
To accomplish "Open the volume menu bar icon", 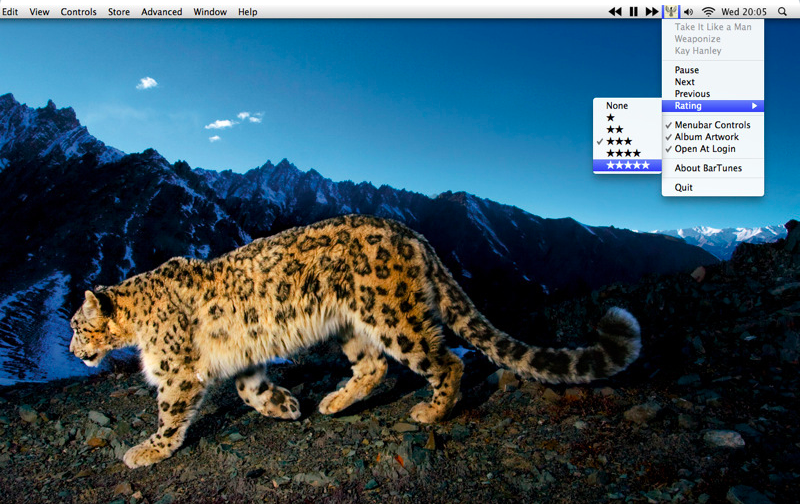I will click(688, 12).
